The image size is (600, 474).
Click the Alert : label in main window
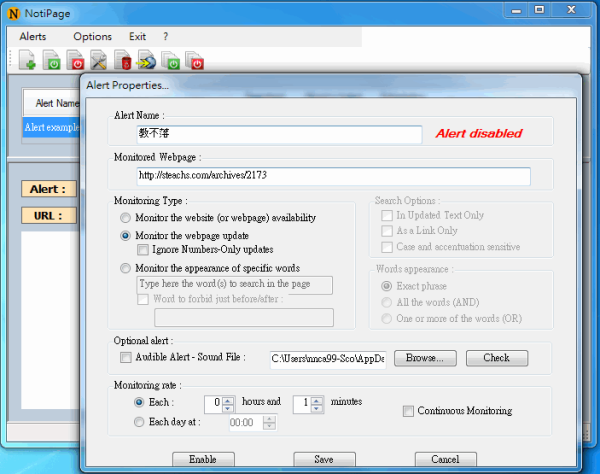pos(49,189)
